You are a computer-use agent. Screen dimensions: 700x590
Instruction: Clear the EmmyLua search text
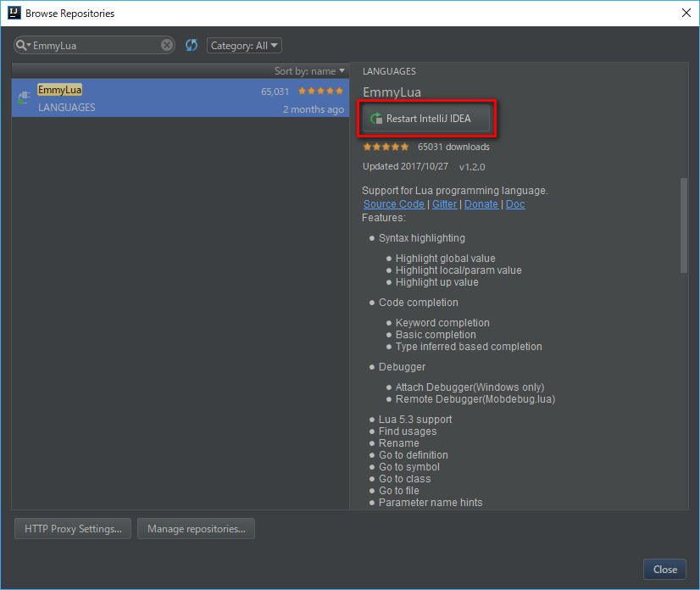tap(166, 45)
